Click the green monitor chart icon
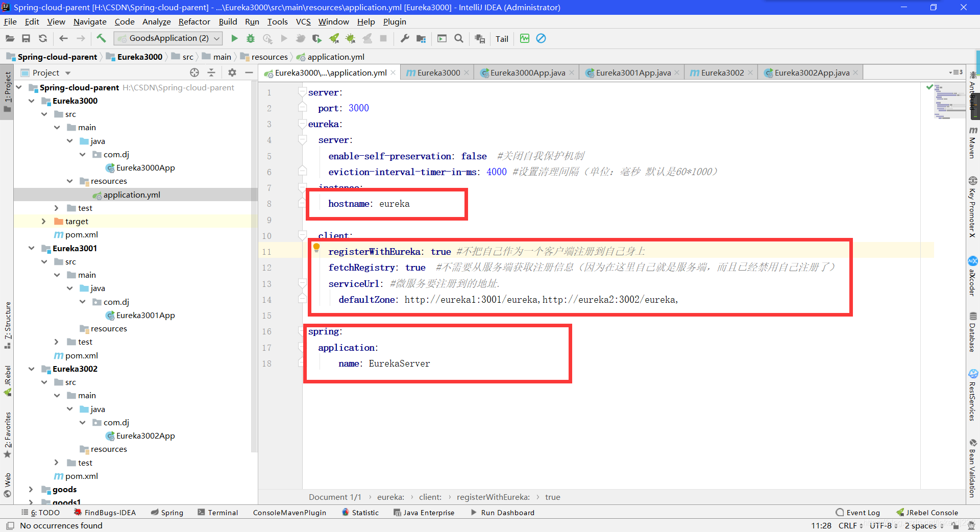The height and width of the screenshot is (532, 980). (x=525, y=38)
